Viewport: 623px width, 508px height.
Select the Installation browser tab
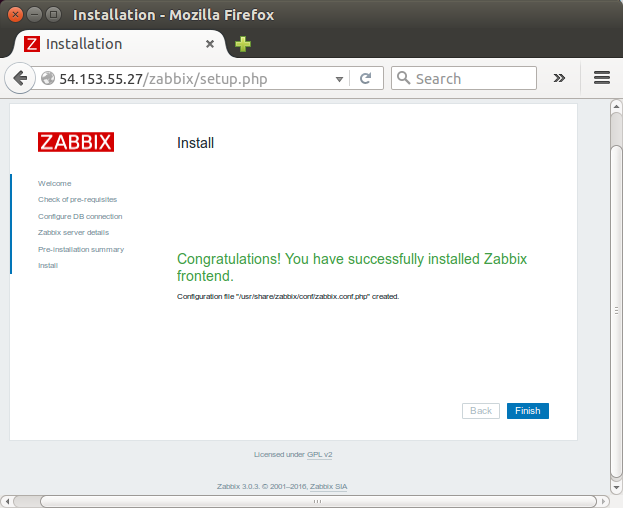click(x=119, y=44)
